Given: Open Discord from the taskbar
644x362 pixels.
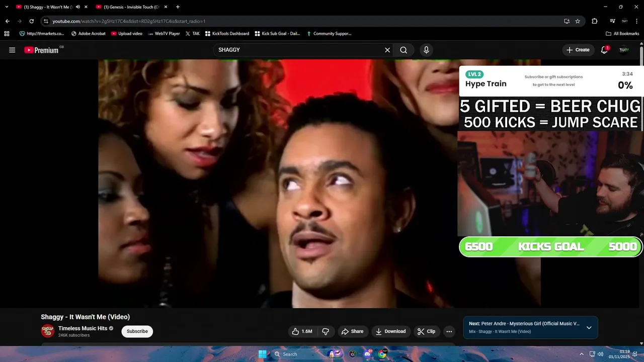Looking at the screenshot, I should pos(368,354).
